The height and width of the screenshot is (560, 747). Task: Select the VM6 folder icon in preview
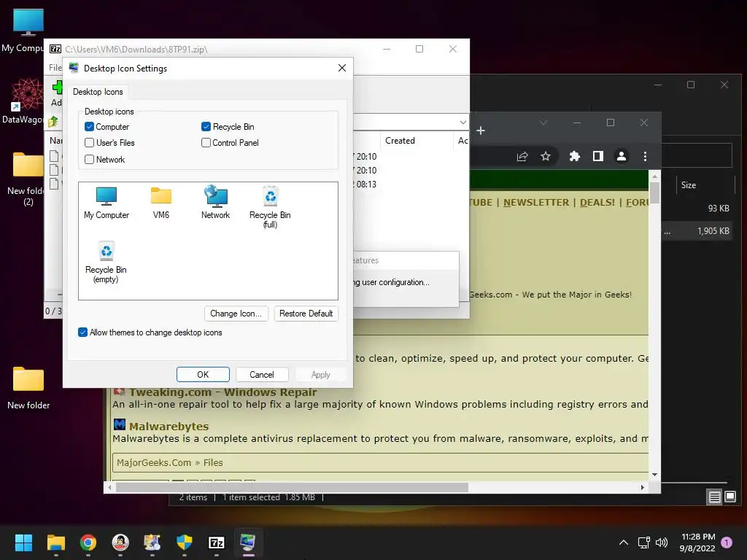[161, 203]
